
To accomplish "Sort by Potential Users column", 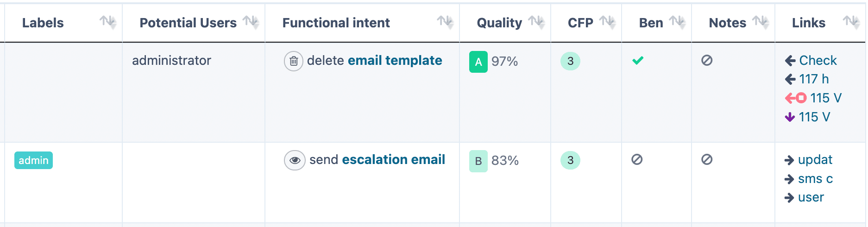I will [251, 22].
